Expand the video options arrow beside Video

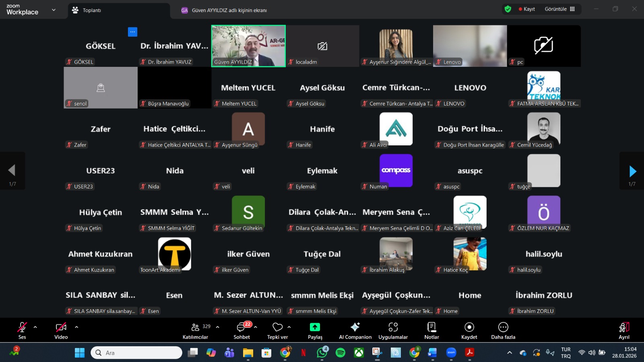click(x=76, y=327)
